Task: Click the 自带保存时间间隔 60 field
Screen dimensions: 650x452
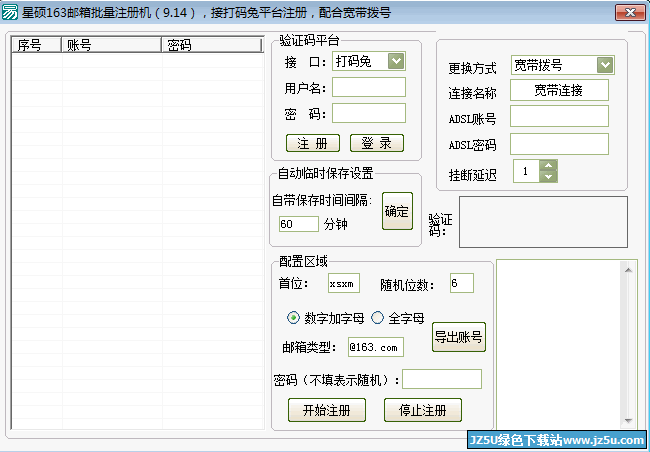Action: [x=298, y=224]
